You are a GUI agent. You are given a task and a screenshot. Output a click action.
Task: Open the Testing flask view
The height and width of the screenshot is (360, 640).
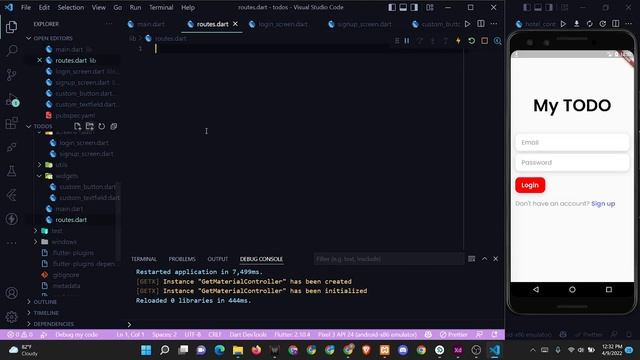(x=11, y=171)
